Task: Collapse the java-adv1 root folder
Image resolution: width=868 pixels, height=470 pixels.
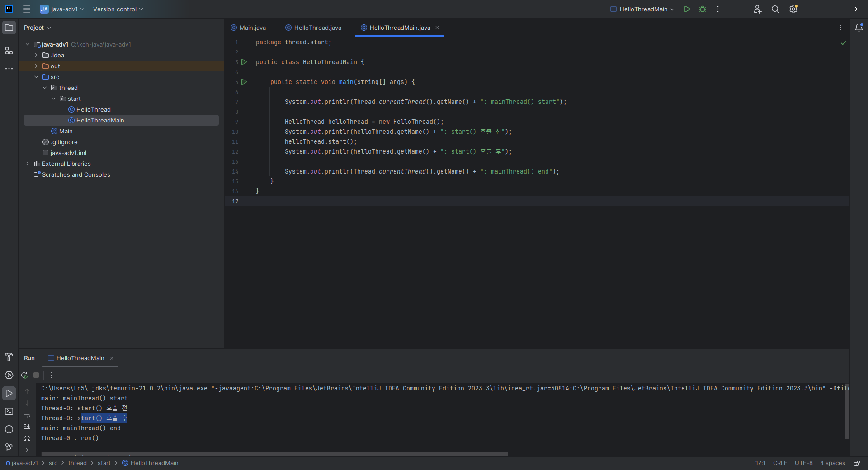Action: pyautogui.click(x=28, y=44)
